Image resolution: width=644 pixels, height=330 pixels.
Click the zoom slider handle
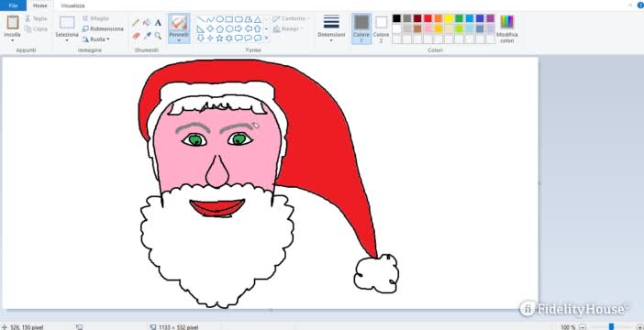point(611,326)
